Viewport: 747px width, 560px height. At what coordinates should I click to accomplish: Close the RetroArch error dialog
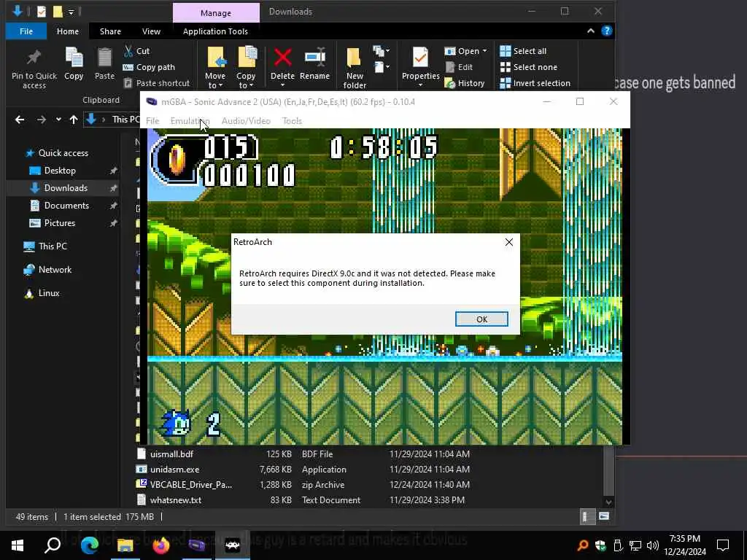click(508, 242)
